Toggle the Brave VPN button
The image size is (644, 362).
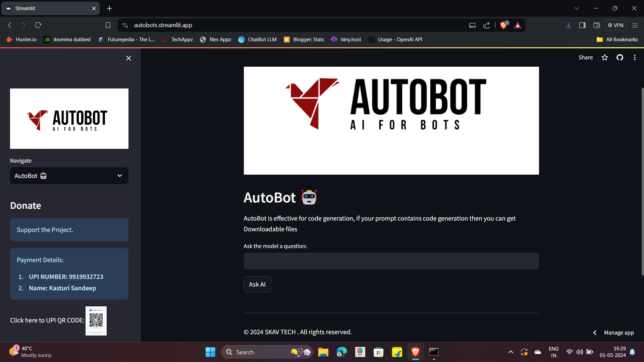pos(616,25)
